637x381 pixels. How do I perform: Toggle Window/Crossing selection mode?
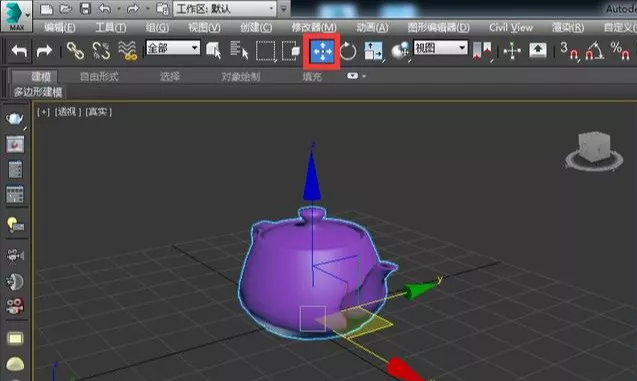[290, 51]
